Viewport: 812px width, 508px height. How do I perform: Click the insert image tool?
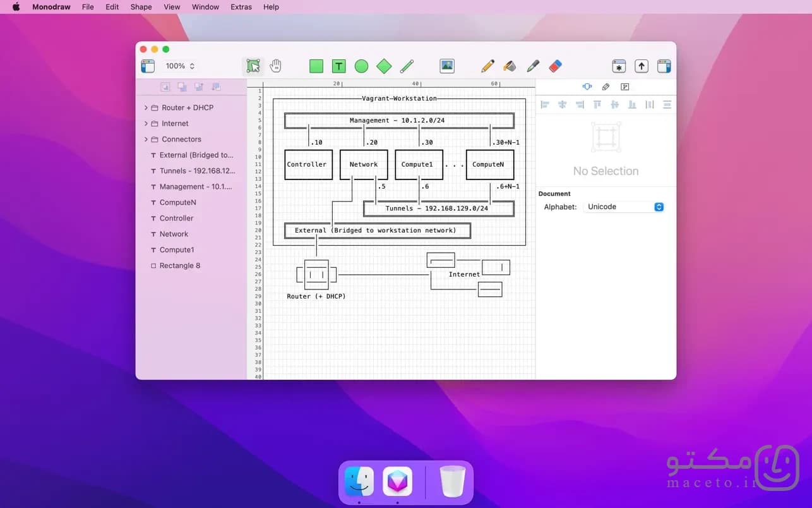[x=447, y=66]
